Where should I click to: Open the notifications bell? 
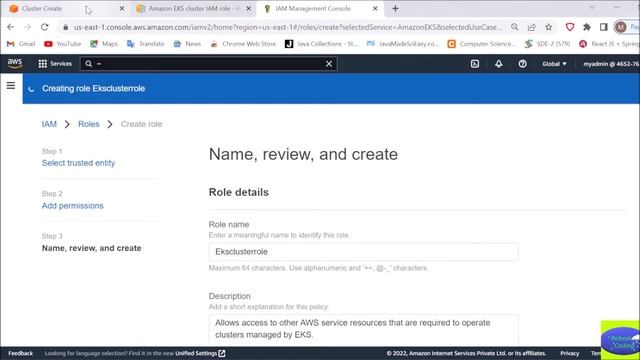[498, 64]
